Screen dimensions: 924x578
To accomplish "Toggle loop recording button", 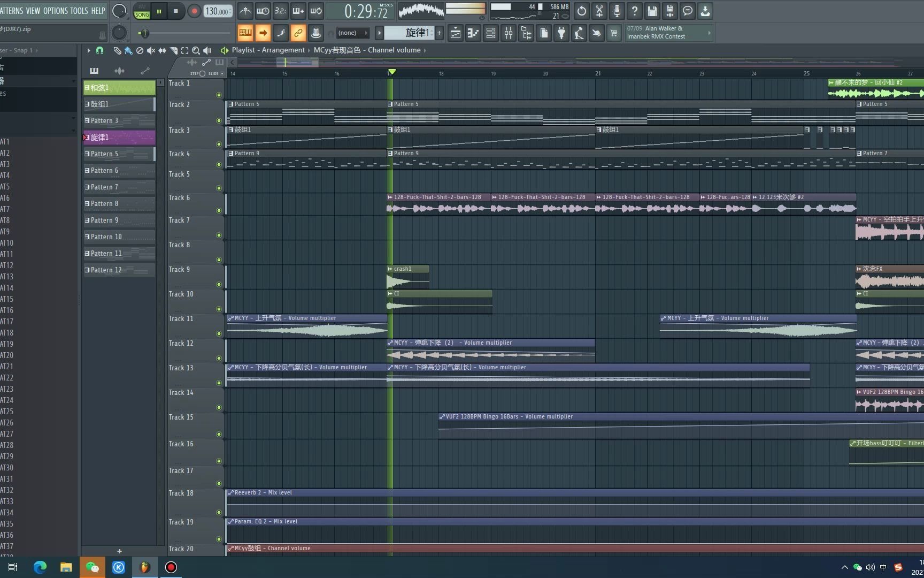I will pyautogui.click(x=315, y=11).
